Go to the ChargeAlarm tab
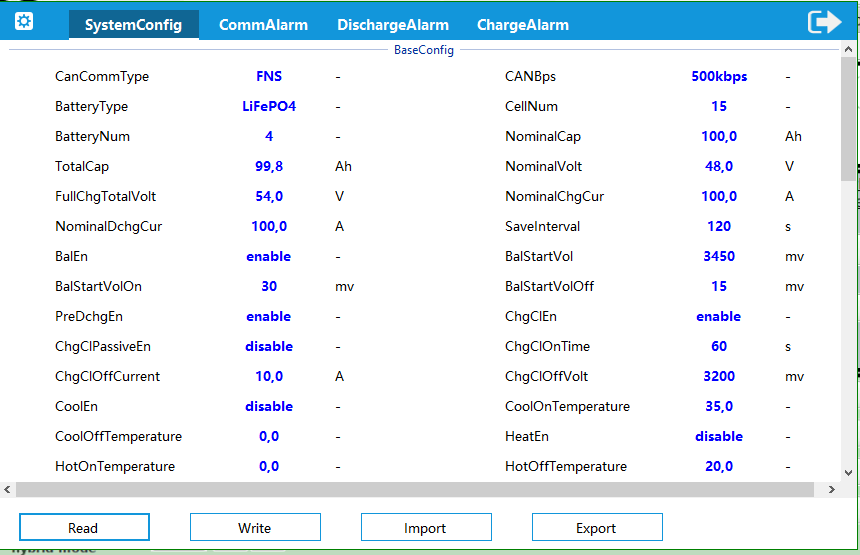The image size is (860, 555). coord(522,25)
